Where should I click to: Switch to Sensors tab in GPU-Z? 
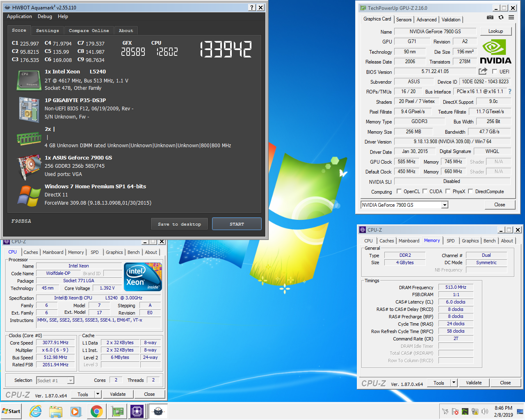pos(404,20)
